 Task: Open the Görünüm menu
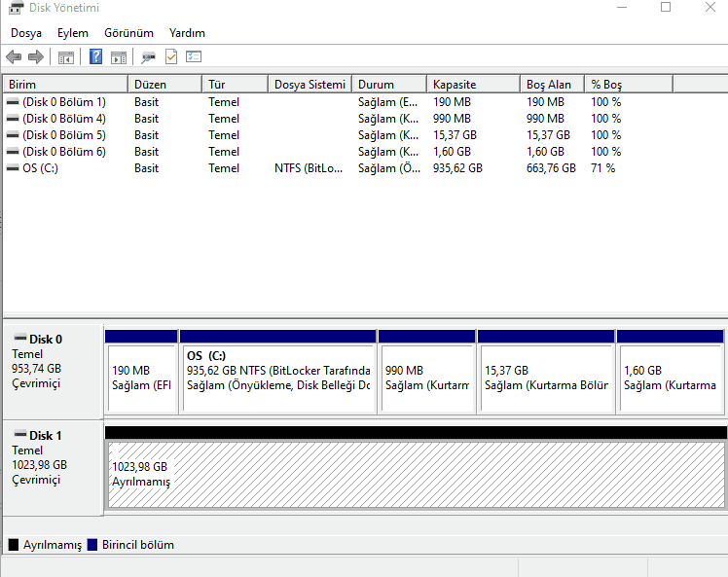click(x=128, y=33)
